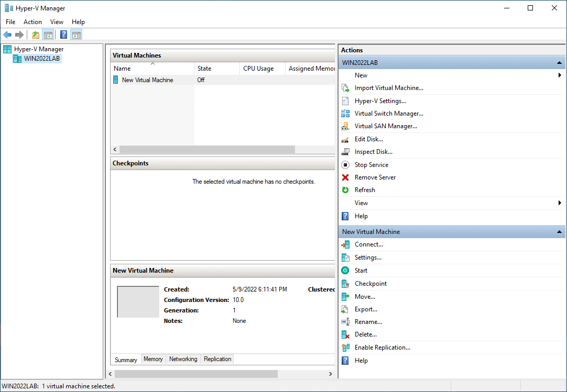567x392 pixels.
Task: Sort by the Name column header
Action: pyautogui.click(x=152, y=68)
